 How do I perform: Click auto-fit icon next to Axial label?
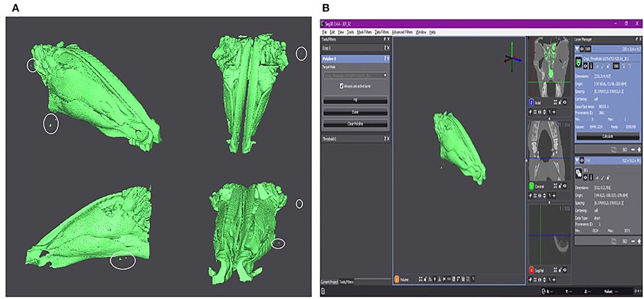pyautogui.click(x=555, y=103)
